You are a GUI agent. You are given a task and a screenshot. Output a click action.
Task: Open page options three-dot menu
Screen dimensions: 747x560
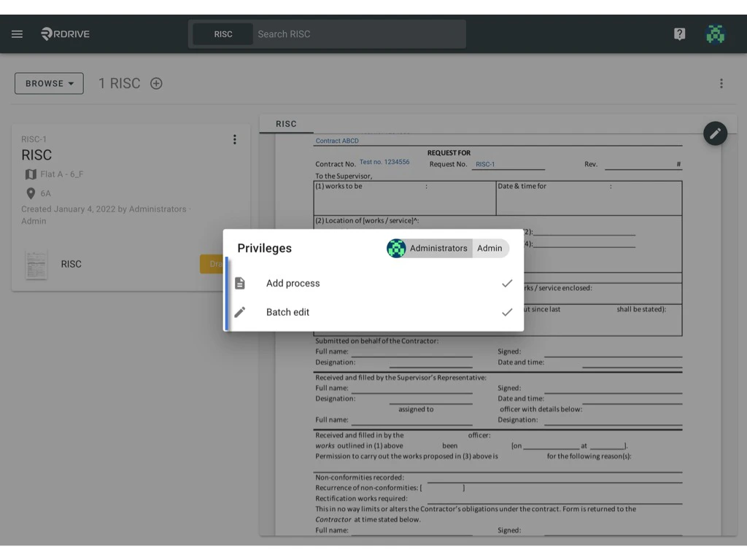721,83
